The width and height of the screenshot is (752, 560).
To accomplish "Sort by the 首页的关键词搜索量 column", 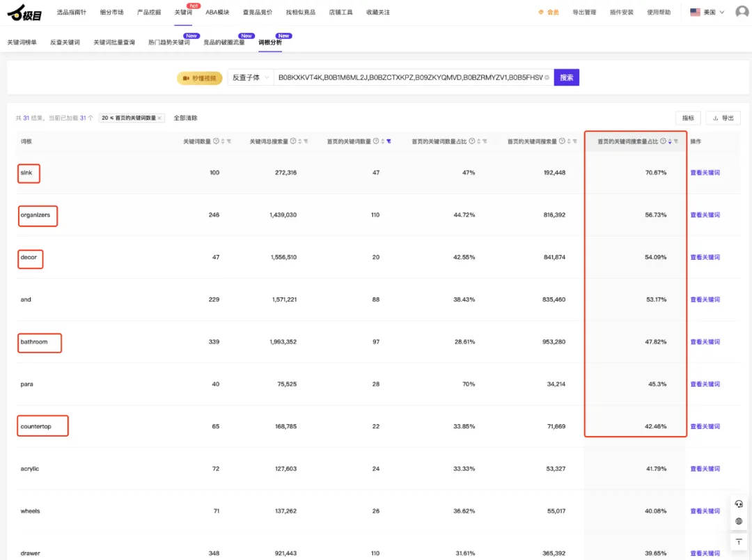I will 569,141.
